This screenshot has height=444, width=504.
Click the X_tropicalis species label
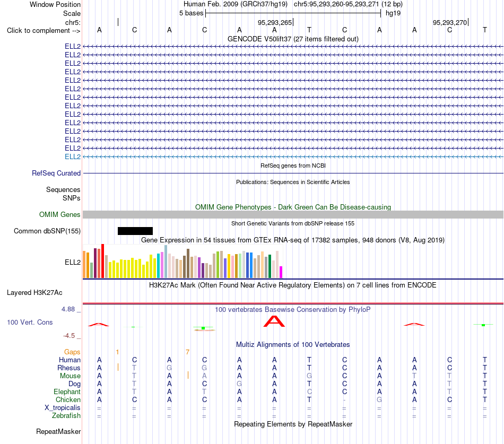click(x=63, y=408)
